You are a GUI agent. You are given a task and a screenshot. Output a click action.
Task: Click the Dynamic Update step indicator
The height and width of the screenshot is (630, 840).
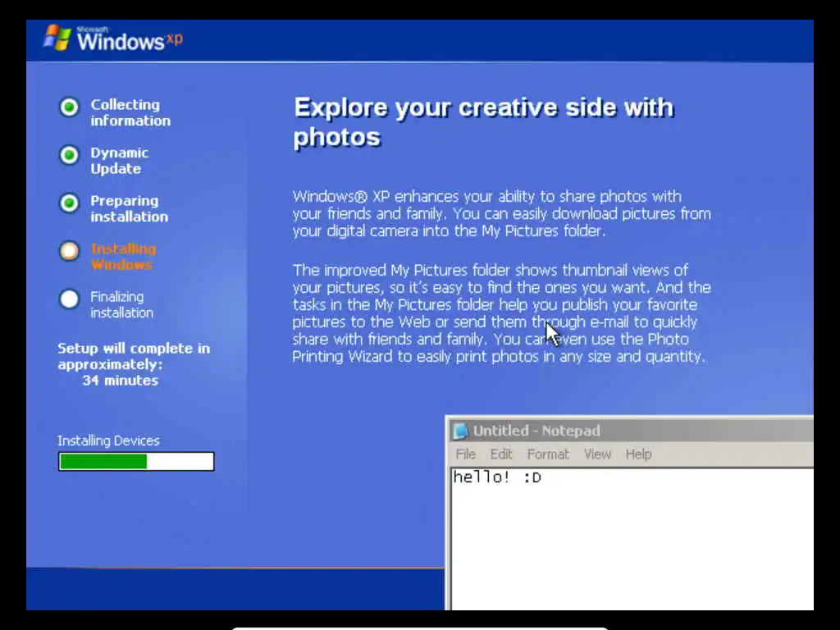tap(69, 155)
